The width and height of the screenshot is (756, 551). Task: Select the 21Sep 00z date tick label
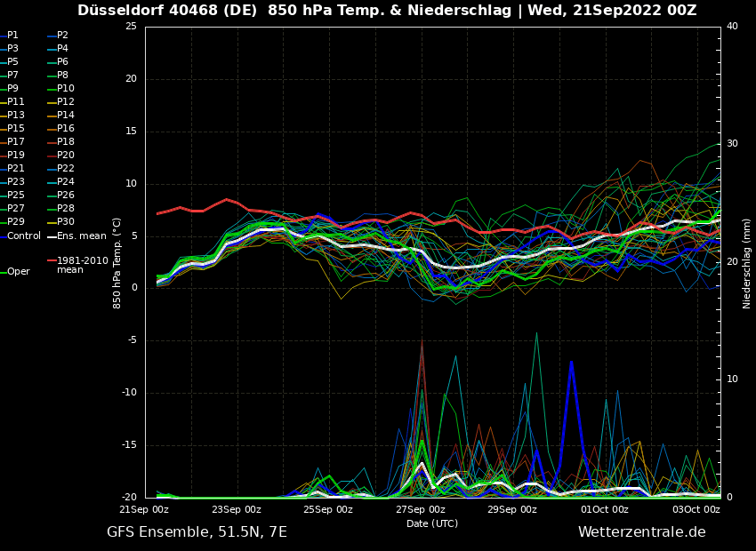pos(145,510)
